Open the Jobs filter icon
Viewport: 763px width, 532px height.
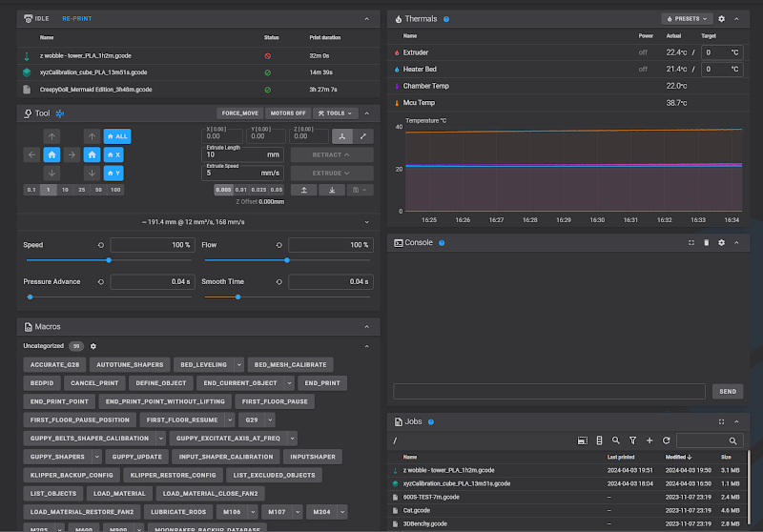(632, 440)
